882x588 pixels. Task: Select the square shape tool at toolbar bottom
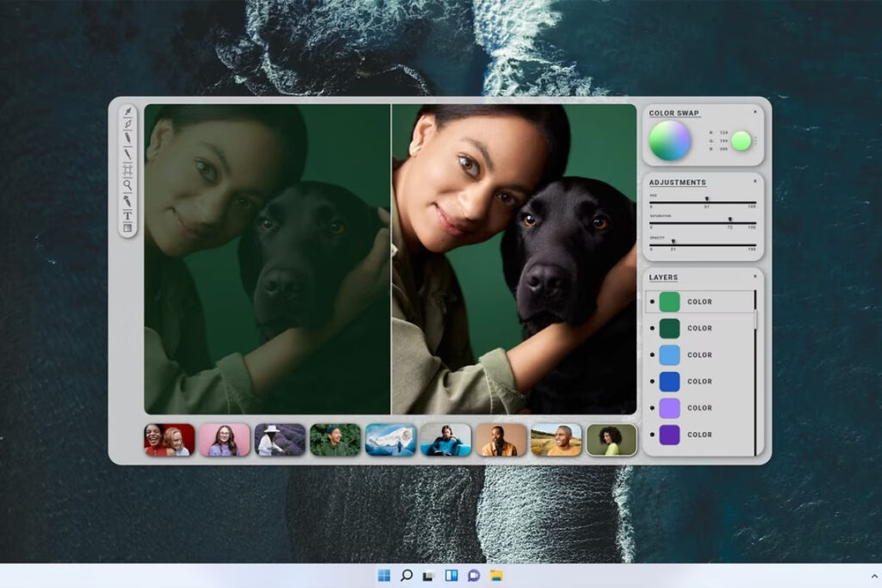pyautogui.click(x=127, y=228)
